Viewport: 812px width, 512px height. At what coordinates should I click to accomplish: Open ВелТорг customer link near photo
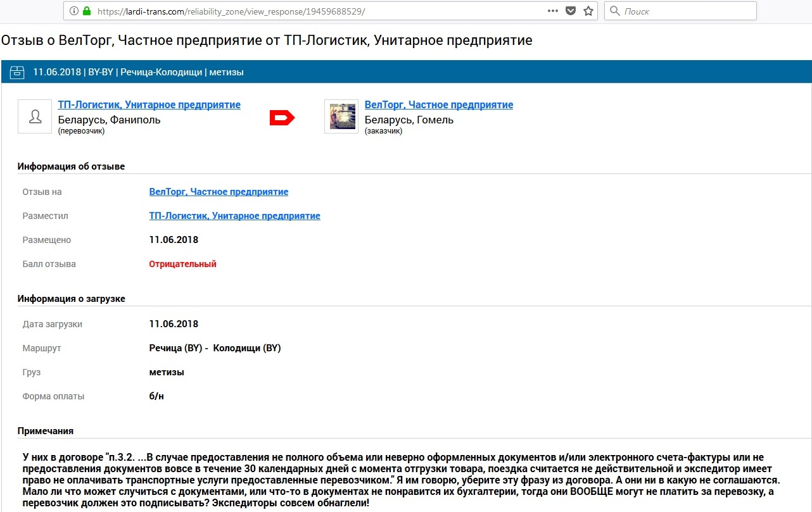click(x=438, y=105)
